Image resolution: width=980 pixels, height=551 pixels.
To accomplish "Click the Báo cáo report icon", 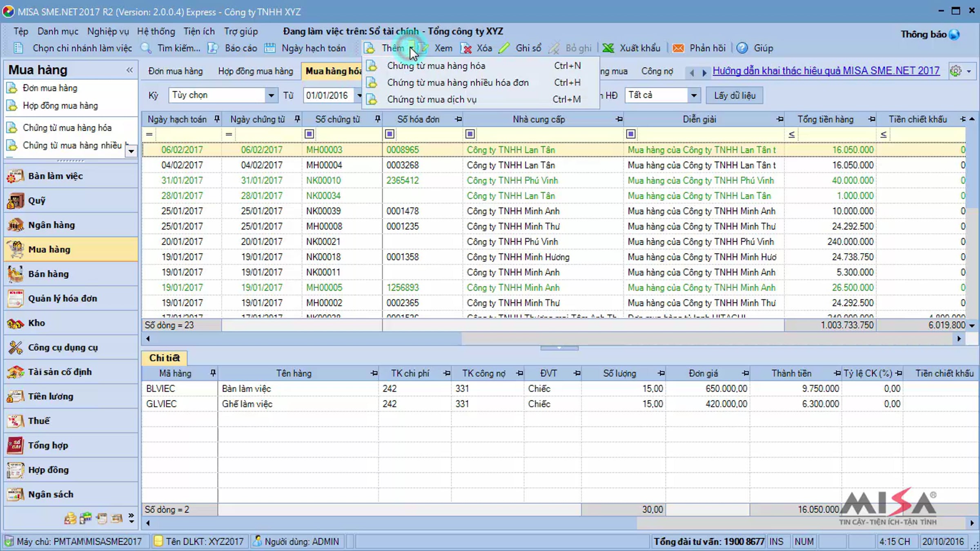I will pyautogui.click(x=213, y=48).
